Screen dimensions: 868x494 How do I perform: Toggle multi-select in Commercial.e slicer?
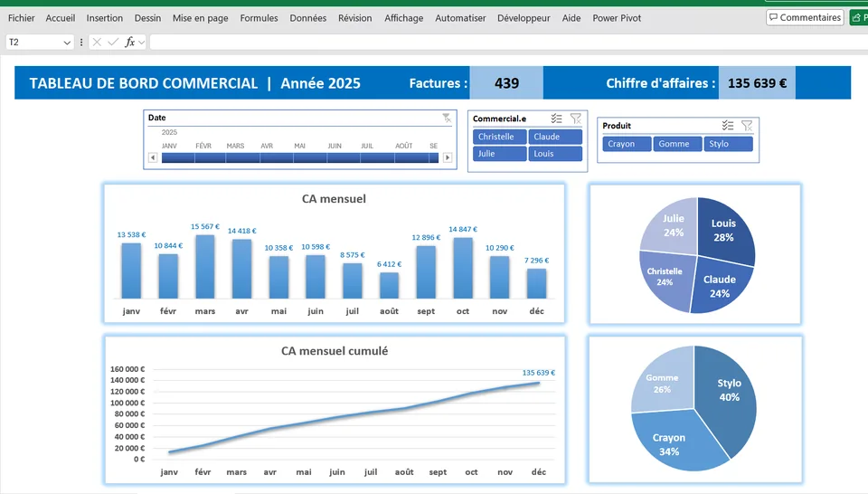pyautogui.click(x=557, y=119)
